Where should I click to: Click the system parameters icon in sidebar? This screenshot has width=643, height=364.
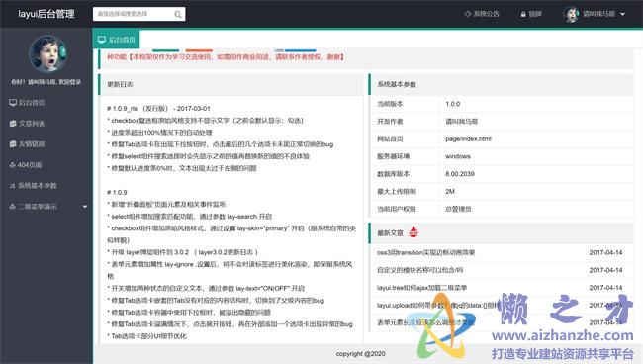(x=12, y=186)
